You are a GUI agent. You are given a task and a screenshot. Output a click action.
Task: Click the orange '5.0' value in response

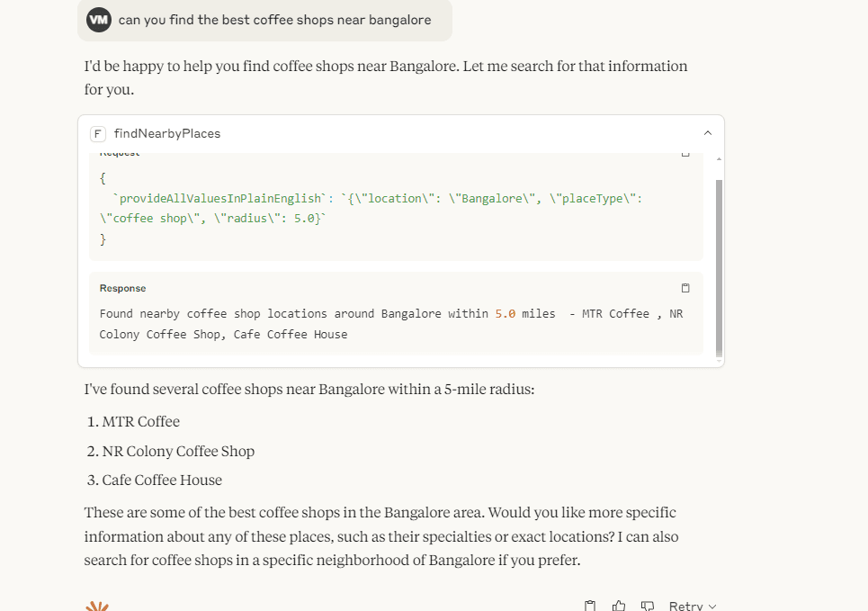coord(505,313)
